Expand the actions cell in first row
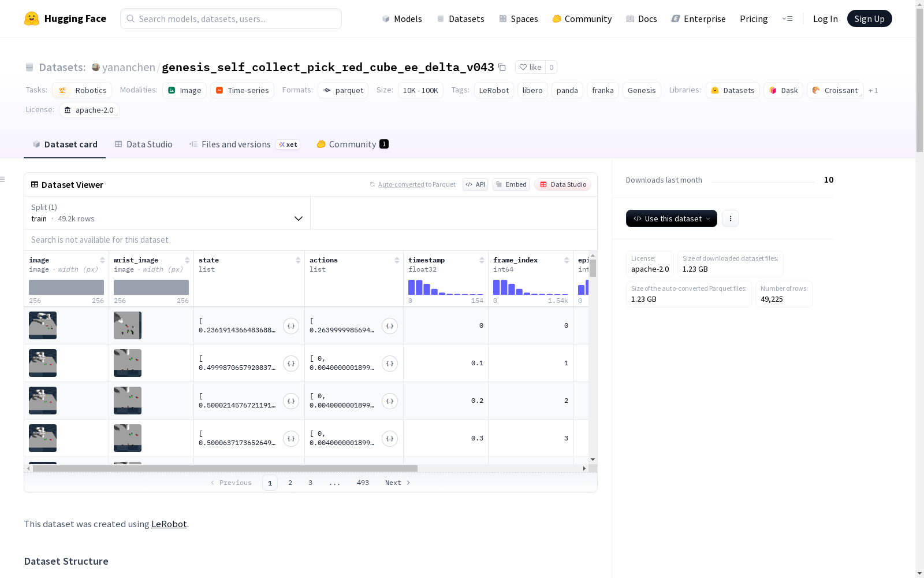The height and width of the screenshot is (578, 924). [x=390, y=326]
